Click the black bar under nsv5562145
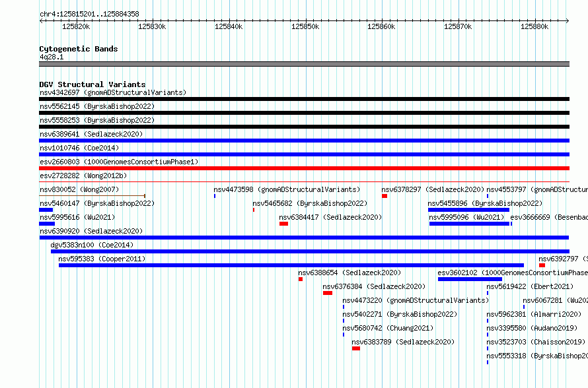Image resolution: width=588 pixels, height=388 pixels. (304, 113)
